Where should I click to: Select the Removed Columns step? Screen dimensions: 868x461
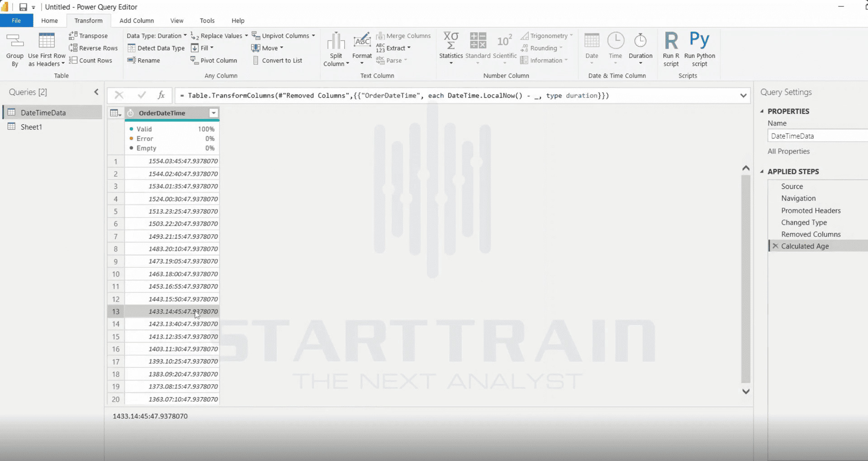(811, 234)
